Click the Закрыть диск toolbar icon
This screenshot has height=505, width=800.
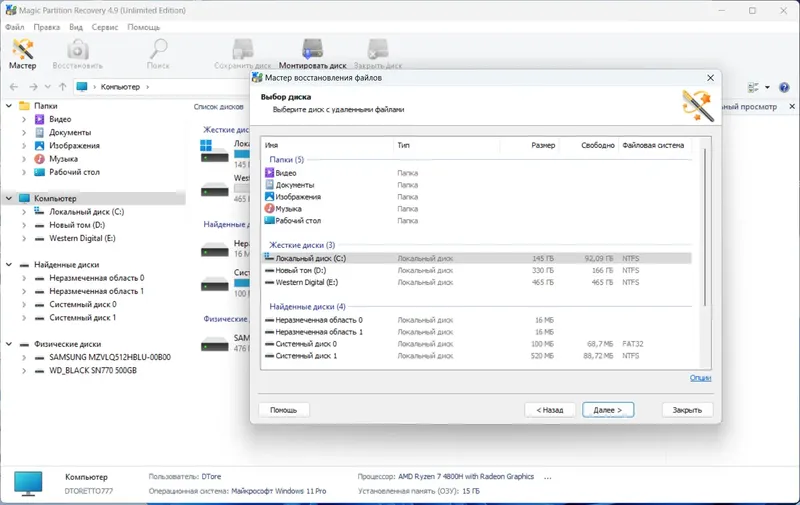coord(378,54)
